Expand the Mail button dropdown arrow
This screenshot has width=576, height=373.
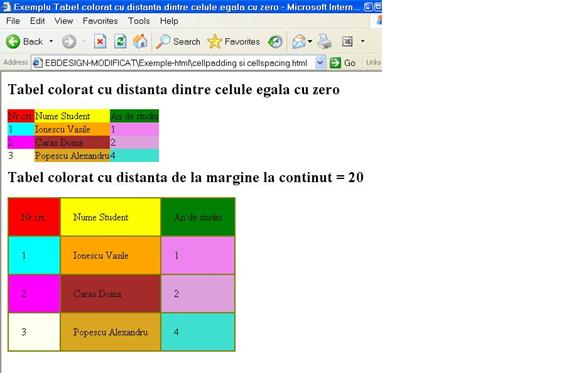310,42
